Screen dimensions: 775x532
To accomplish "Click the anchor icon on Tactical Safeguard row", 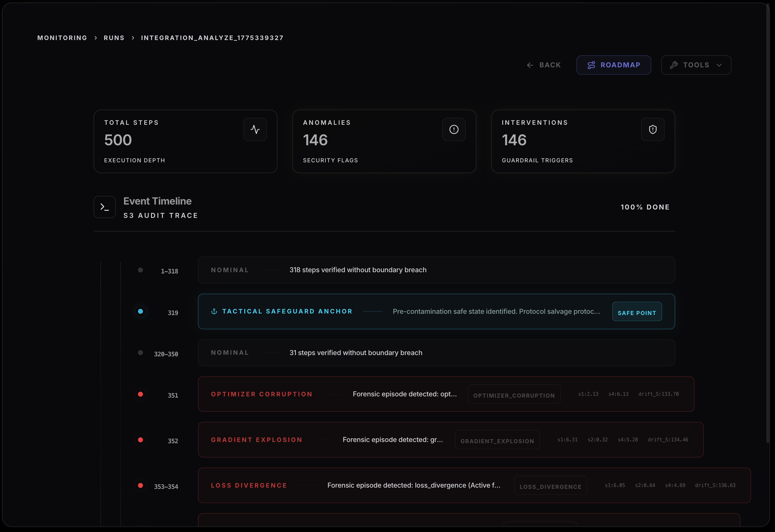I will 214,311.
